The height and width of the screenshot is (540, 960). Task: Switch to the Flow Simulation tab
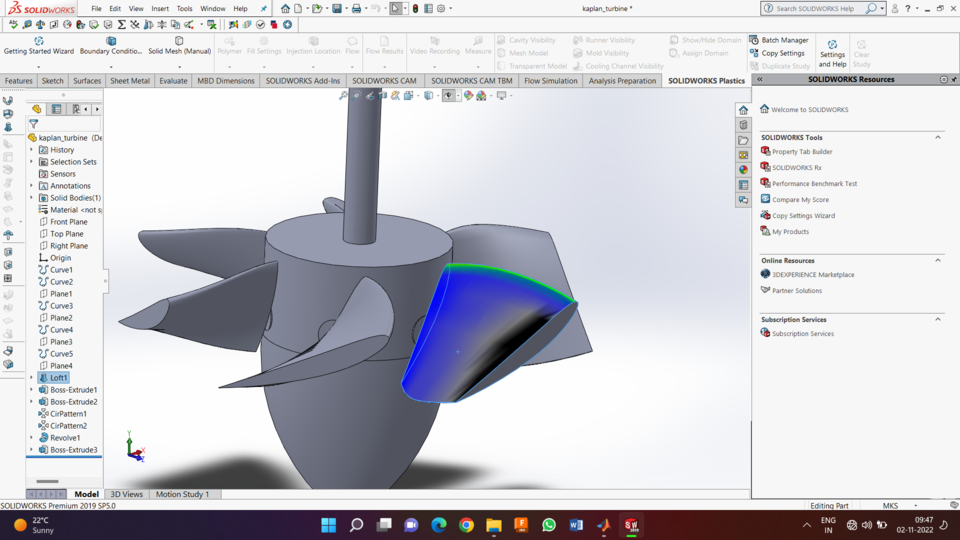[550, 81]
